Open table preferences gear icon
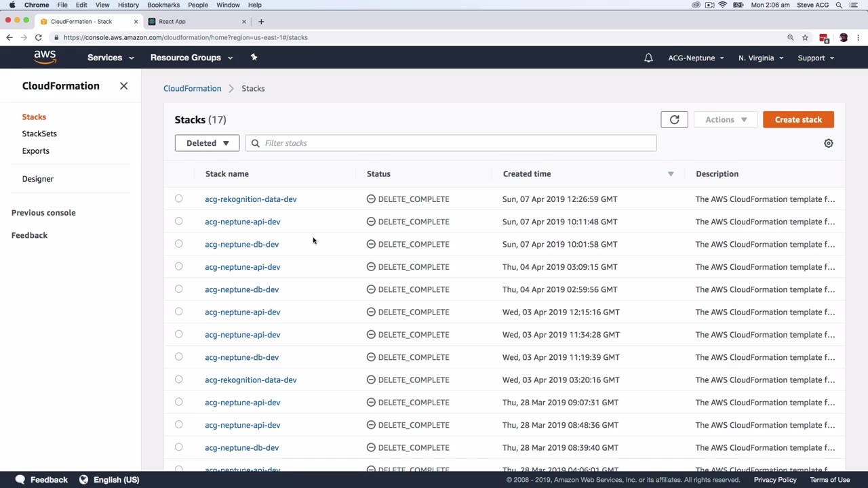Viewport: 868px width, 488px height. tap(828, 144)
